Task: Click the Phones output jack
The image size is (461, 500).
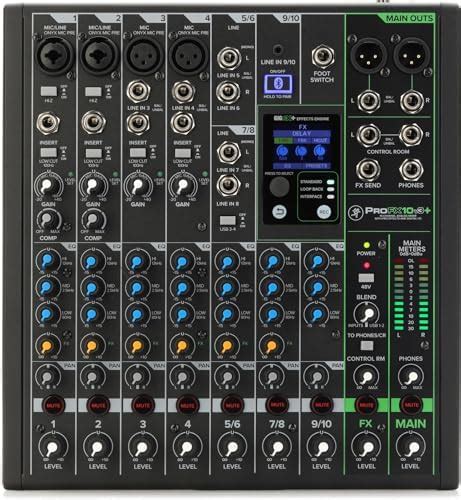Action: tap(411, 170)
